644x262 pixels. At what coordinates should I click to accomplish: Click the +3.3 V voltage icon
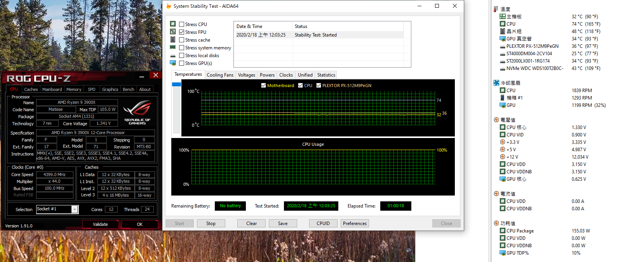pyautogui.click(x=503, y=142)
